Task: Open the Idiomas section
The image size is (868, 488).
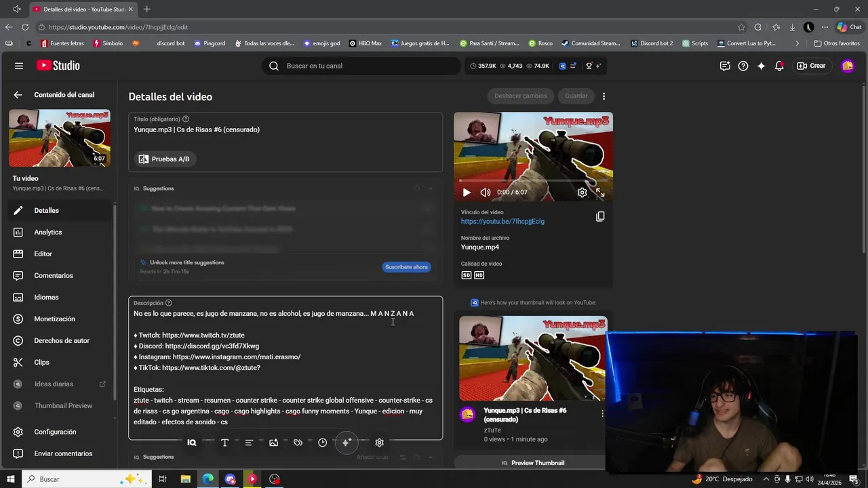Action: 59,297
